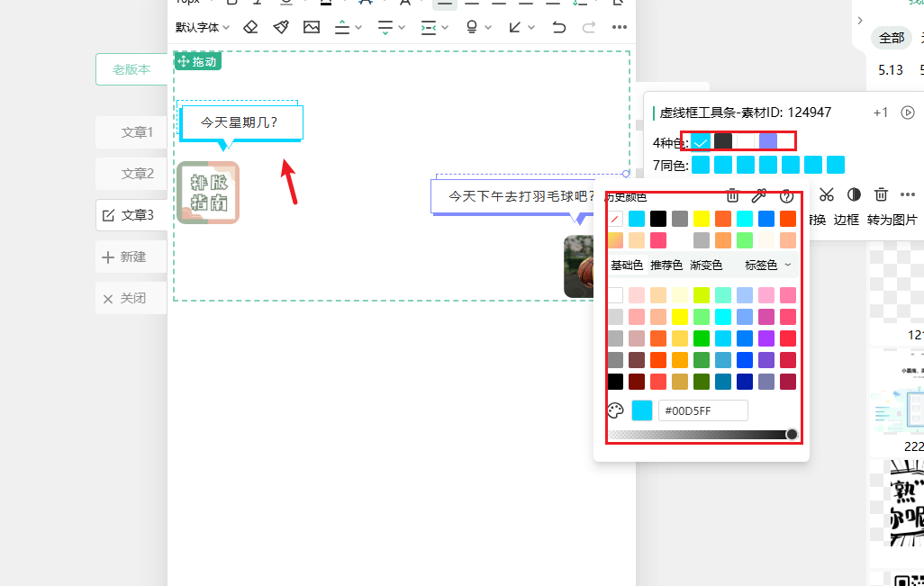Viewport: 924px width, 586px height.
Task: Open the 默认字体 font dropdown
Action: click(x=203, y=28)
